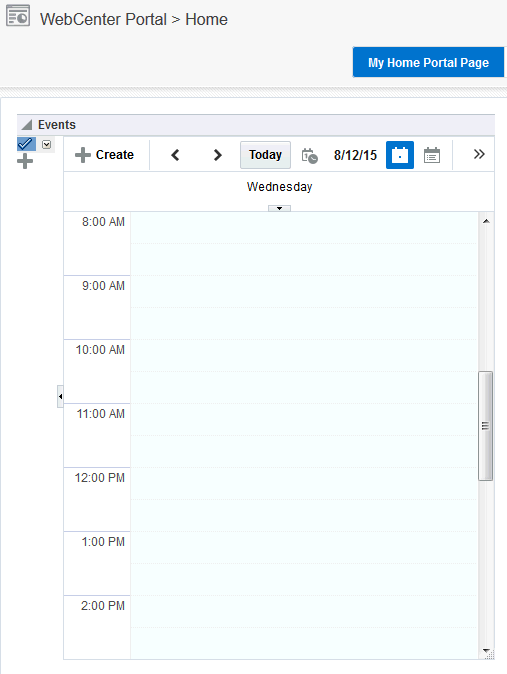The width and height of the screenshot is (507, 674).
Task: Open the go-to-date calendar clock icon
Action: (x=310, y=155)
